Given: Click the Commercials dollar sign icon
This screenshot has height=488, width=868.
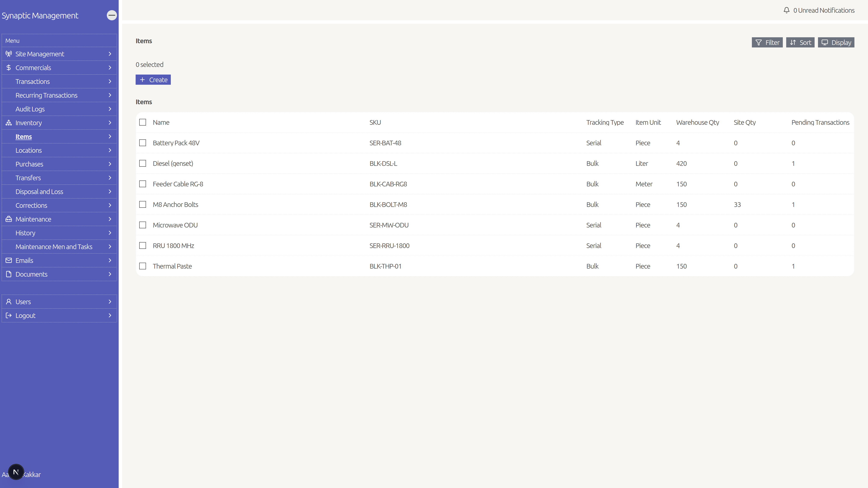Looking at the screenshot, I should point(9,68).
